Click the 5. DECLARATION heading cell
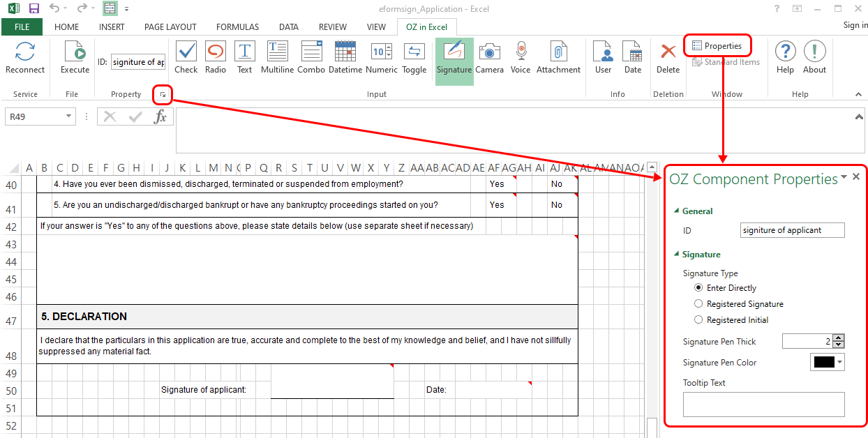868x438 pixels. pyautogui.click(x=307, y=317)
